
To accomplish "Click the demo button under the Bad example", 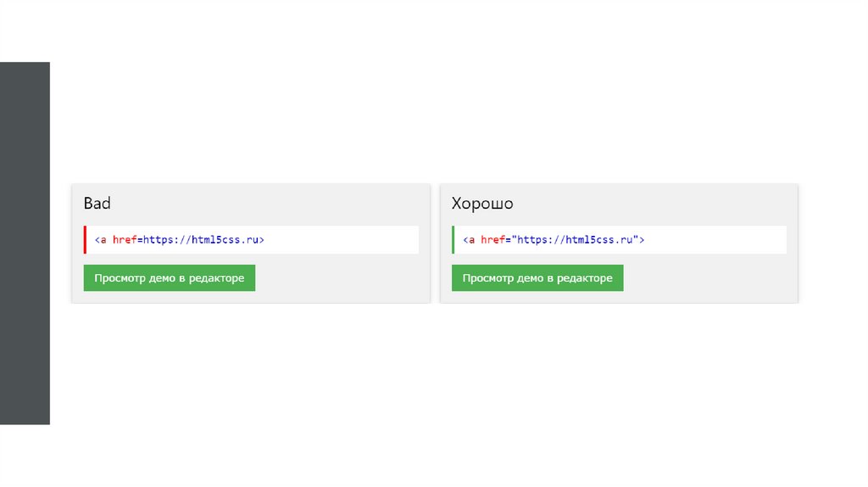I will (x=169, y=278).
